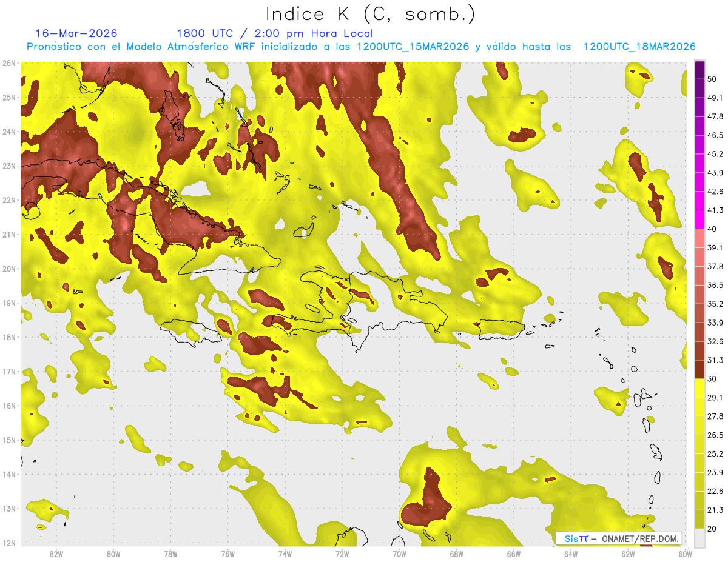The image size is (728, 562).
Task: Pick the dark purple swatch above 50
Action: tap(699, 70)
